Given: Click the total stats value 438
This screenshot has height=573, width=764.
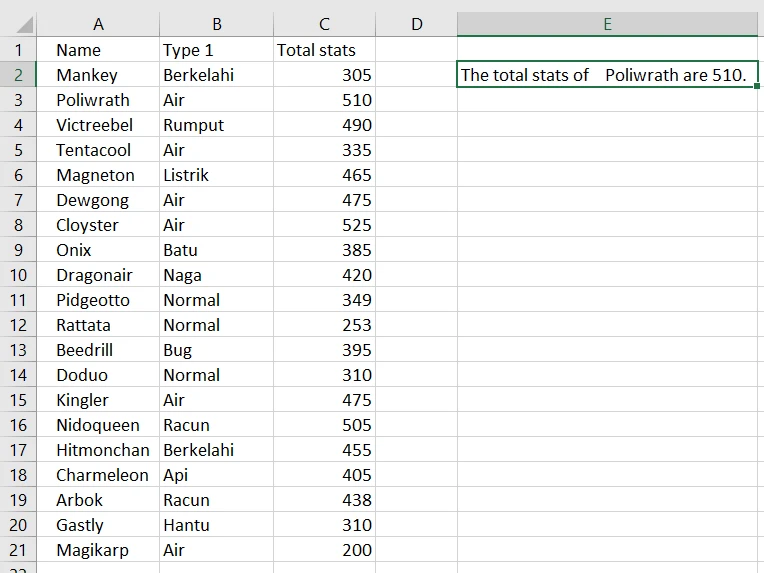Looking at the screenshot, I should [x=325, y=500].
